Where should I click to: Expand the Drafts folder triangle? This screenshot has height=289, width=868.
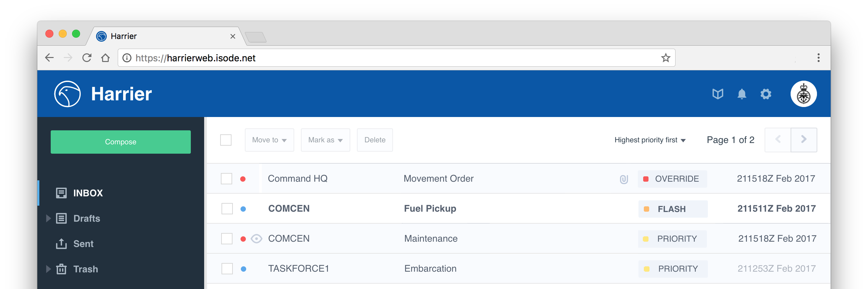48,218
